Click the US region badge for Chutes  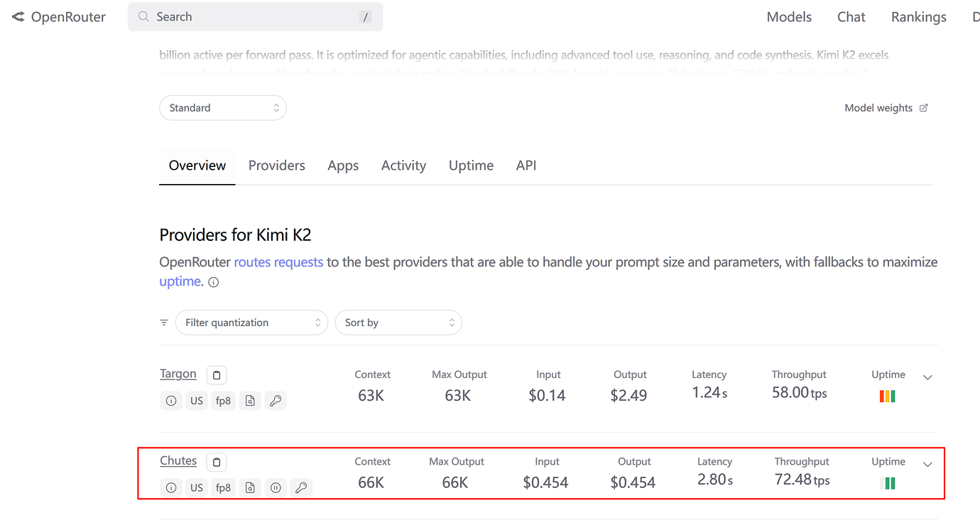(x=197, y=487)
